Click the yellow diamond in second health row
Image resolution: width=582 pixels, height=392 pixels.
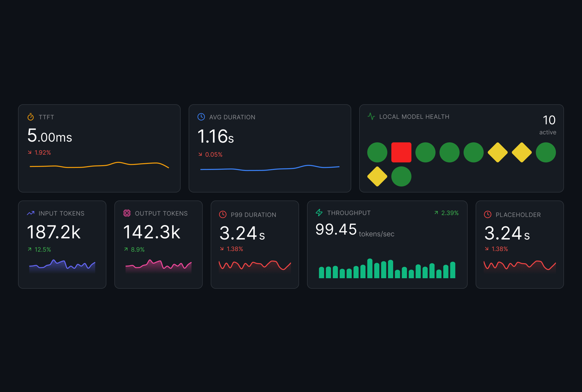(x=377, y=176)
